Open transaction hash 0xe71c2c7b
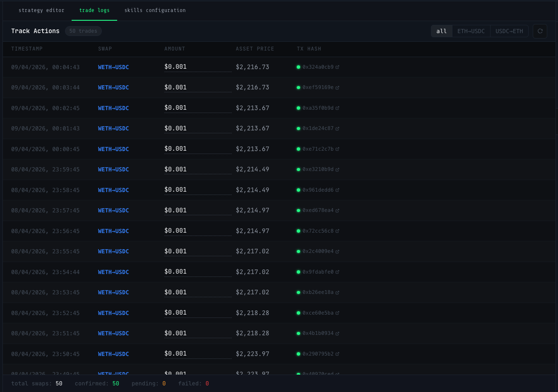The width and height of the screenshot is (558, 392). (x=317, y=149)
